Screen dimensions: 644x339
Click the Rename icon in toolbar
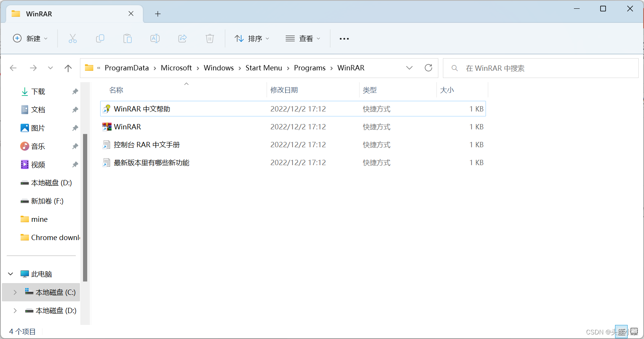pos(155,38)
